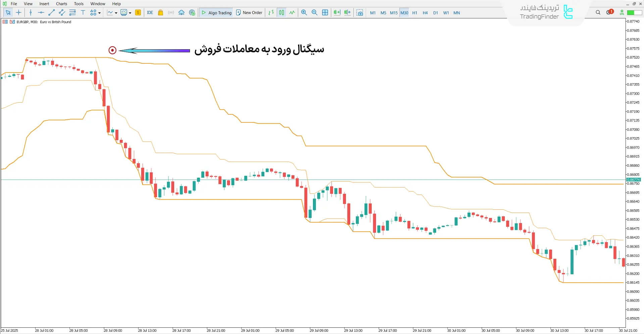Click the zoom out magnifier icon
The width and height of the screenshot is (644, 334).
coord(314,13)
